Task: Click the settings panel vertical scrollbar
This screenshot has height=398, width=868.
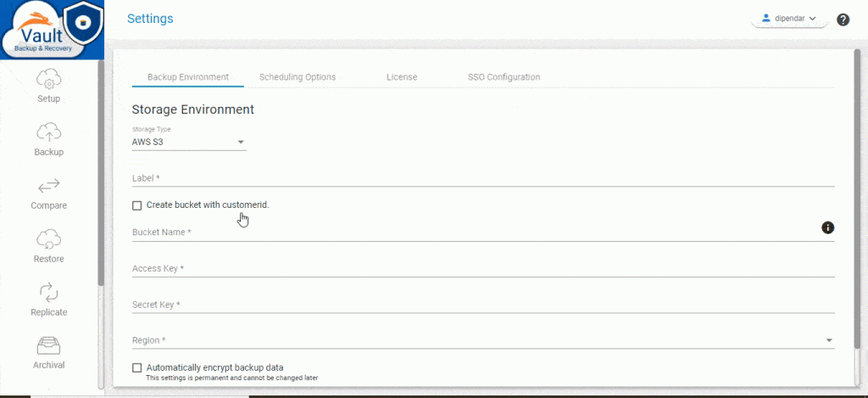Action: point(858,199)
